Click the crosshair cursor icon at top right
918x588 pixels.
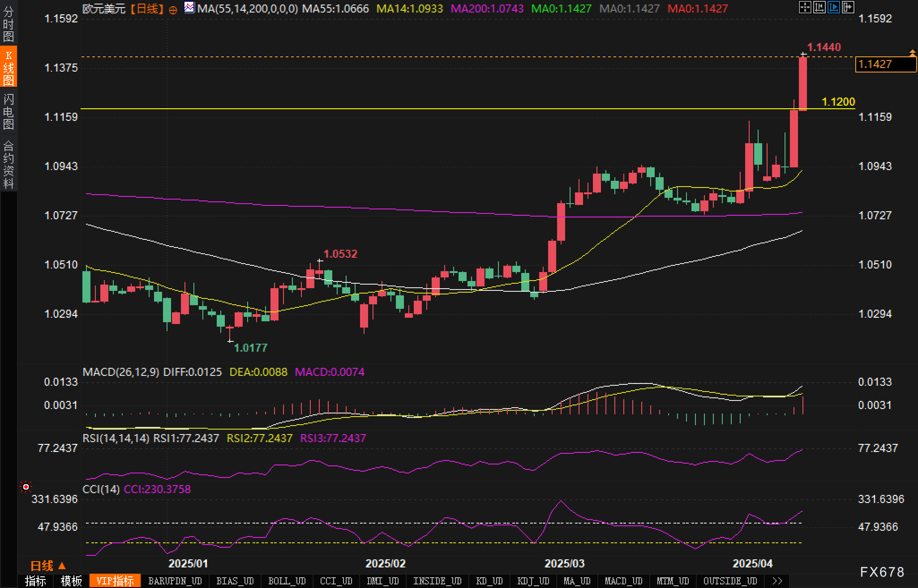[x=805, y=7]
